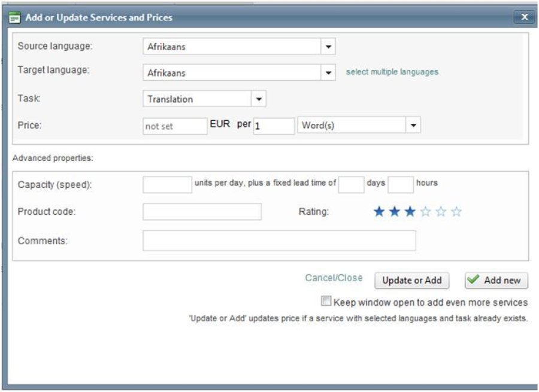539x392 pixels.
Task: Click the third rating star
Action: point(410,212)
